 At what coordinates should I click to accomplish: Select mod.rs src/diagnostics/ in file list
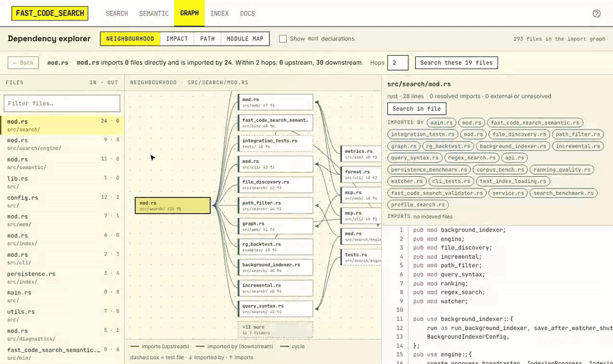pyautogui.click(x=62, y=335)
